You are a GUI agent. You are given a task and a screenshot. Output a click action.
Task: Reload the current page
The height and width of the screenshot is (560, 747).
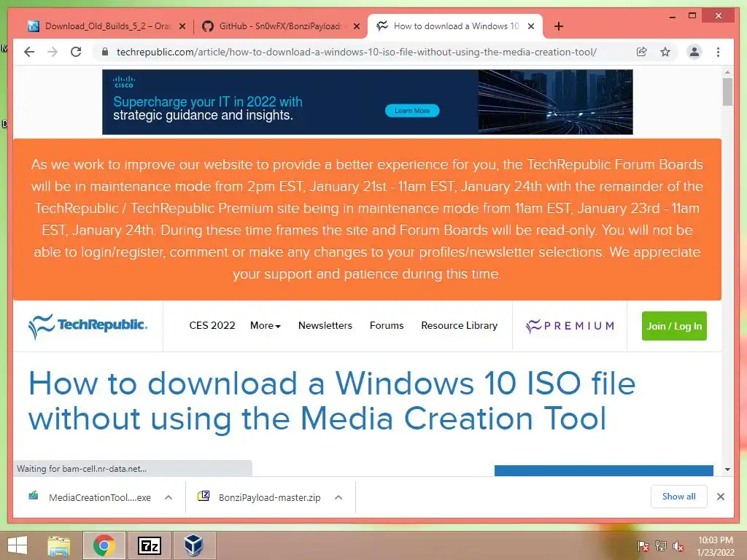click(x=76, y=52)
